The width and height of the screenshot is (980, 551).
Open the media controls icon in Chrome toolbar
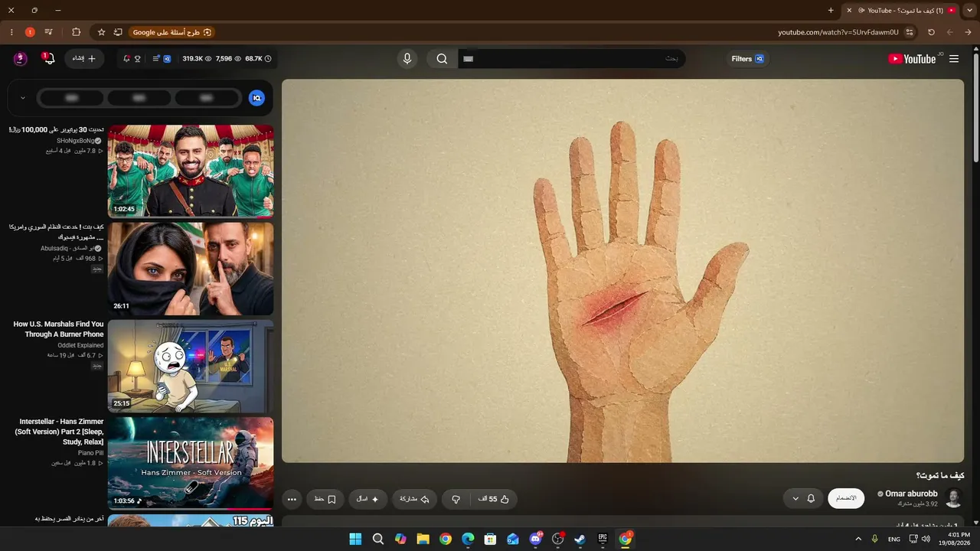click(49, 32)
